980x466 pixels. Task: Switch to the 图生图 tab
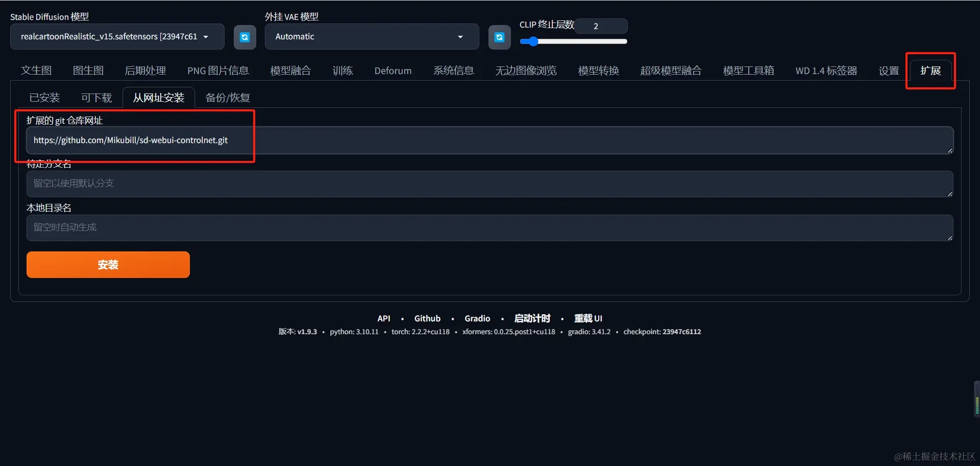coord(88,71)
